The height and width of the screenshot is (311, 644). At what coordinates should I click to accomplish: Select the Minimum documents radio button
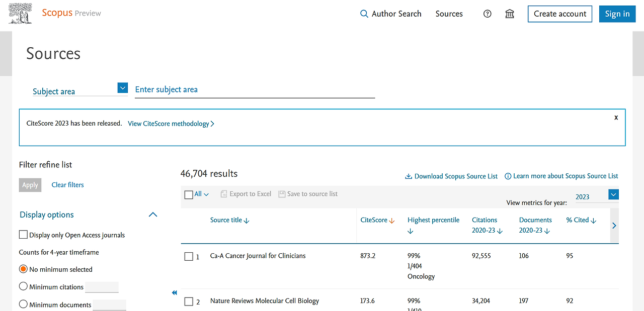click(x=23, y=304)
